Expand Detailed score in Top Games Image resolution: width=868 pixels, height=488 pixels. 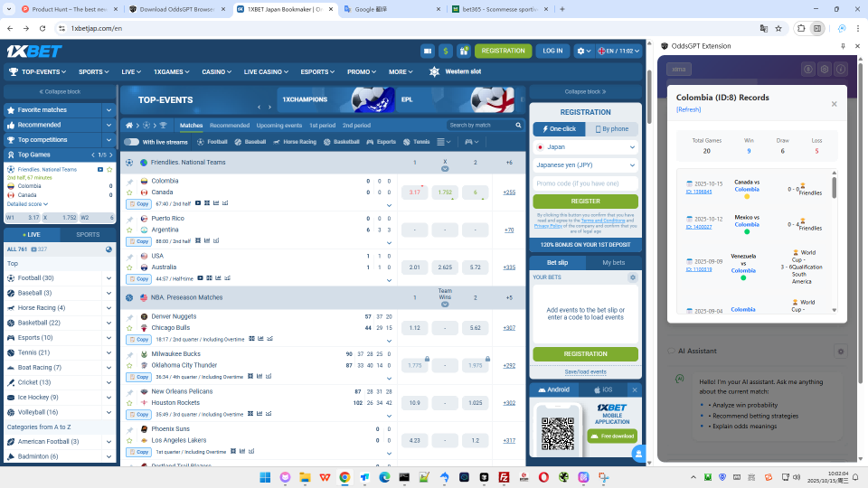tap(27, 204)
